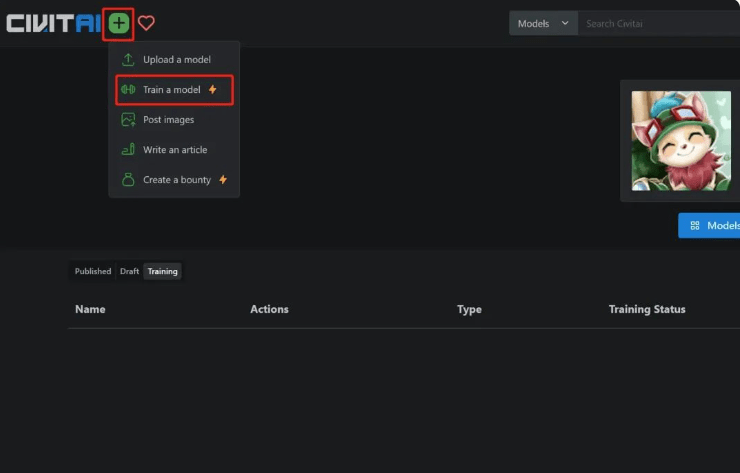Select the Training tab
This screenshot has height=473, width=740.
pyautogui.click(x=162, y=271)
